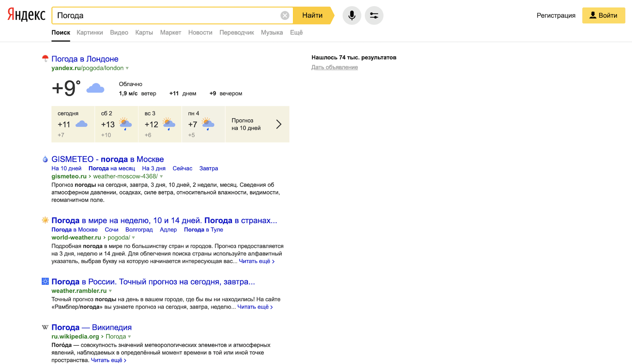Click the red umbrella weather favicon
This screenshot has width=632, height=364.
[x=45, y=59]
